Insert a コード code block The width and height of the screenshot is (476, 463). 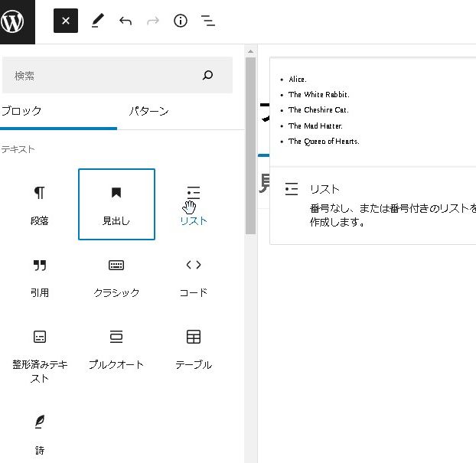(x=194, y=276)
